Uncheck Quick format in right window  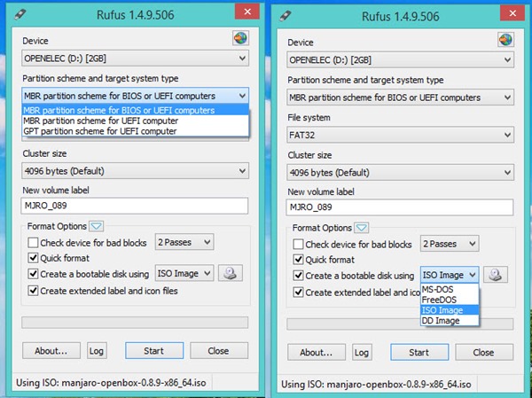coord(298,260)
